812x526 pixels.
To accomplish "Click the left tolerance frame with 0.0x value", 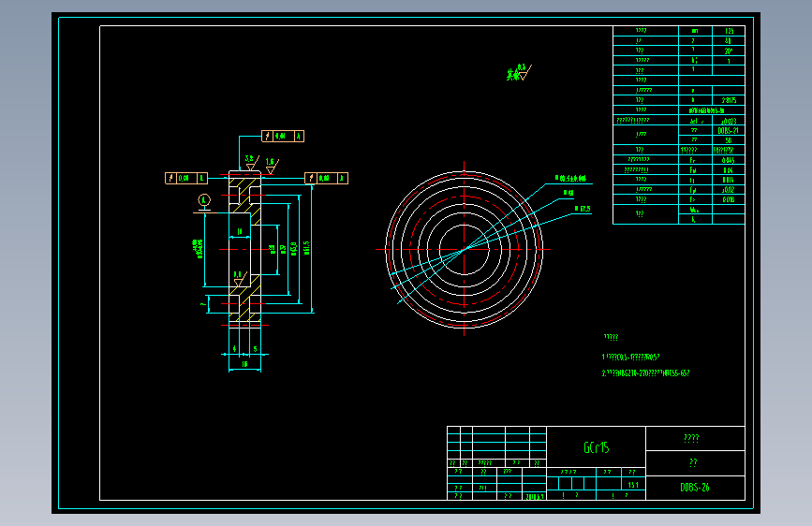I will click(x=186, y=178).
